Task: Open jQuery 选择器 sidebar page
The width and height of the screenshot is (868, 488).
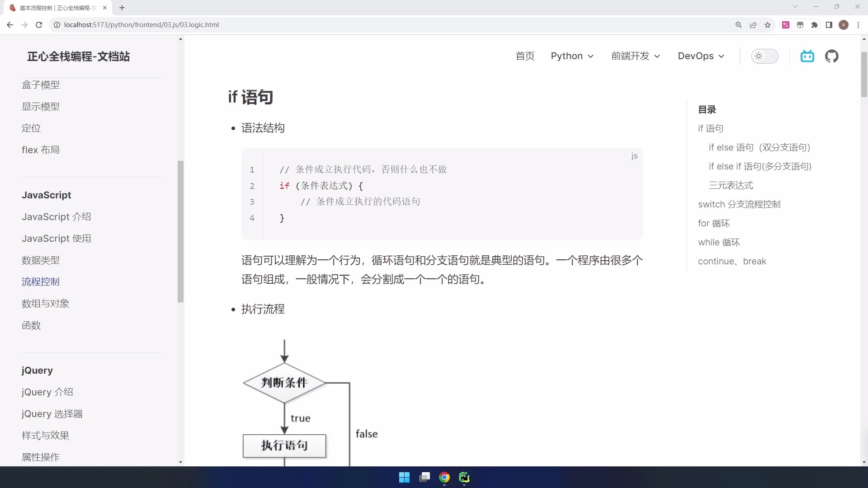Action: [x=52, y=414]
